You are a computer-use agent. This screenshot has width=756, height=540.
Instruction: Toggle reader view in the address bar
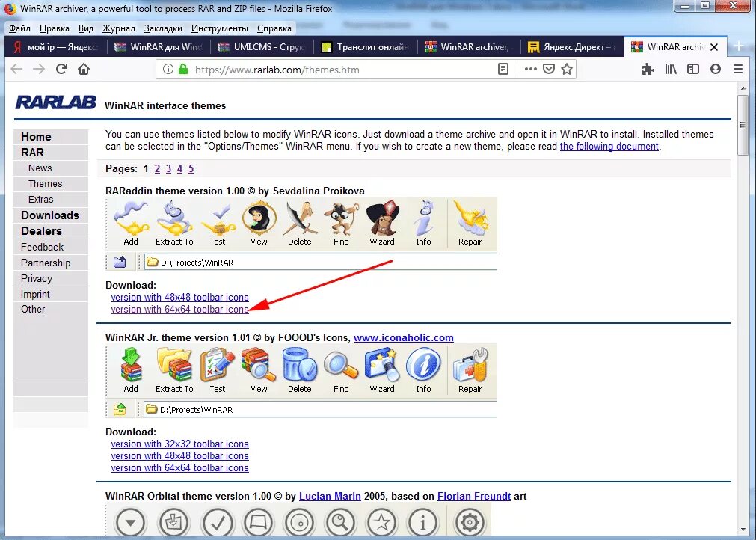click(x=503, y=69)
